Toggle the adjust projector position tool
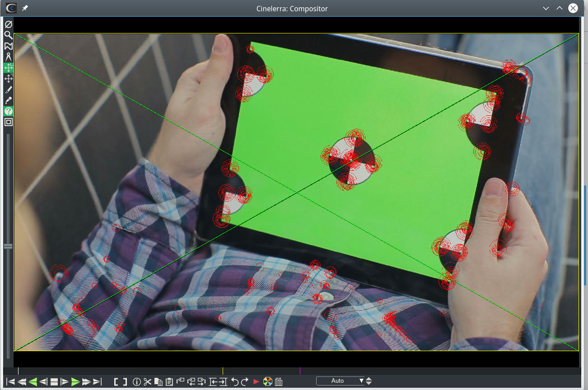Viewport: 588px width, 390px height. pos(8,79)
